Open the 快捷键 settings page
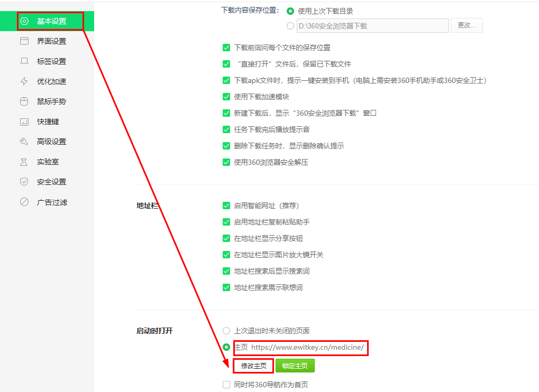Viewport: 539px width, 392px height. click(x=47, y=122)
